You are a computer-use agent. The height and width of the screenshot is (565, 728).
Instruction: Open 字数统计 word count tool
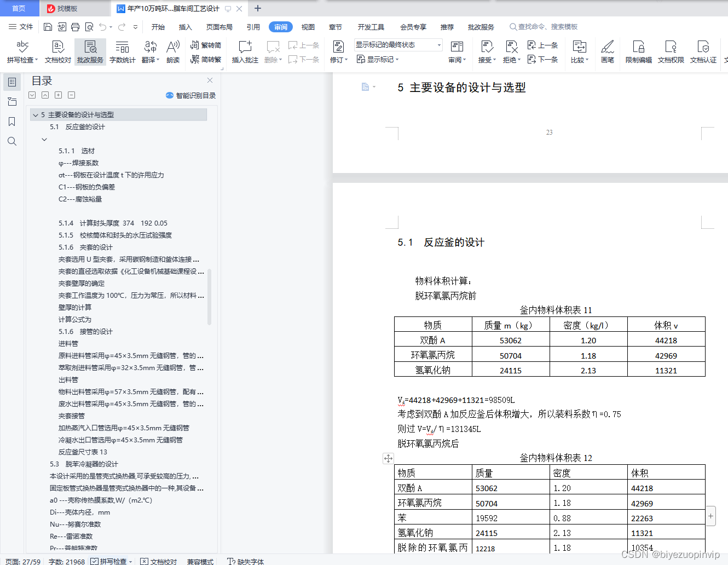click(122, 51)
